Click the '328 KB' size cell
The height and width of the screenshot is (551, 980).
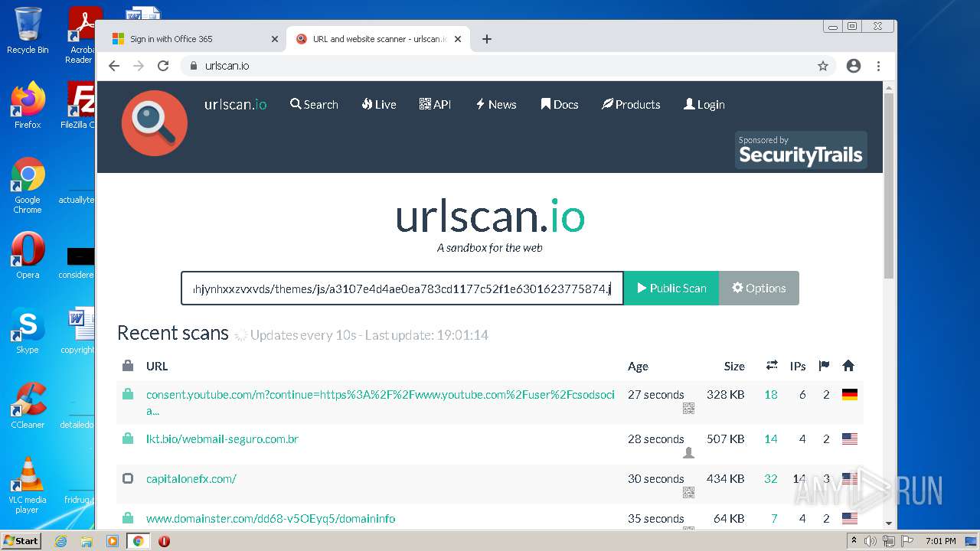[x=726, y=395]
